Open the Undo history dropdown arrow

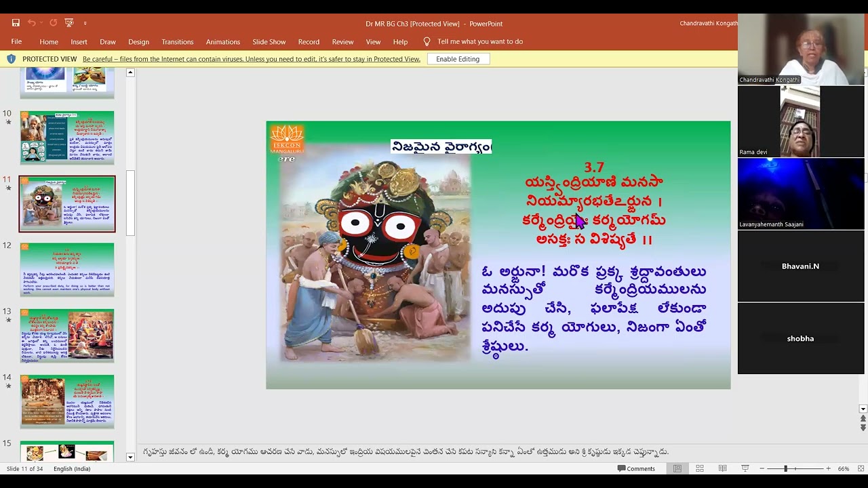[41, 23]
